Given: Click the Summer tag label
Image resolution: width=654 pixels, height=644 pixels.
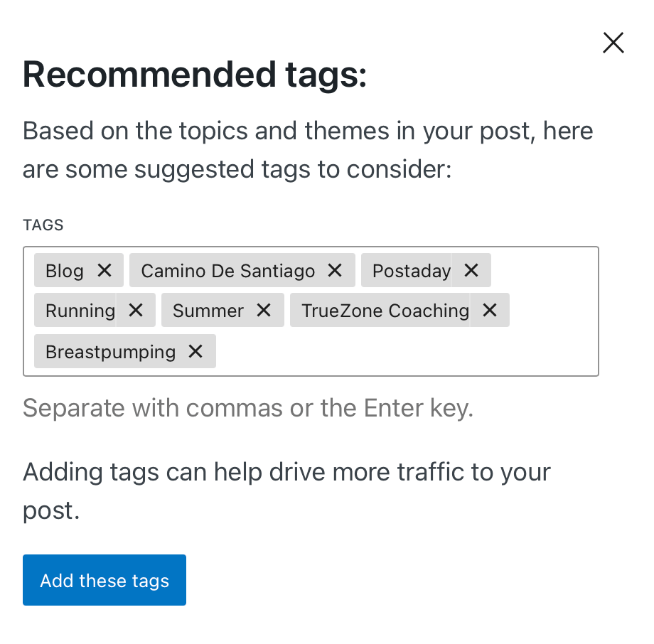Looking at the screenshot, I should tap(208, 311).
